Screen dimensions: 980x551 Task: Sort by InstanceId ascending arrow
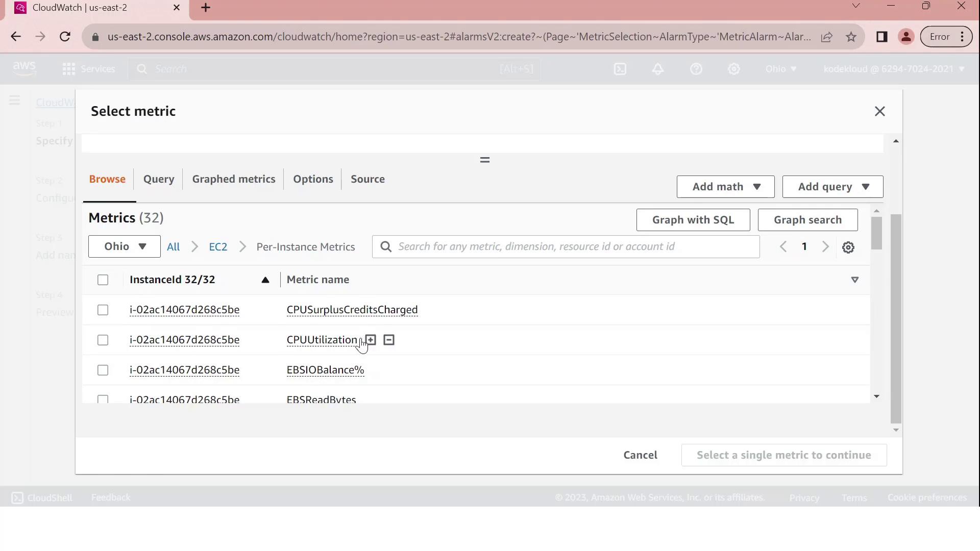coord(265,280)
